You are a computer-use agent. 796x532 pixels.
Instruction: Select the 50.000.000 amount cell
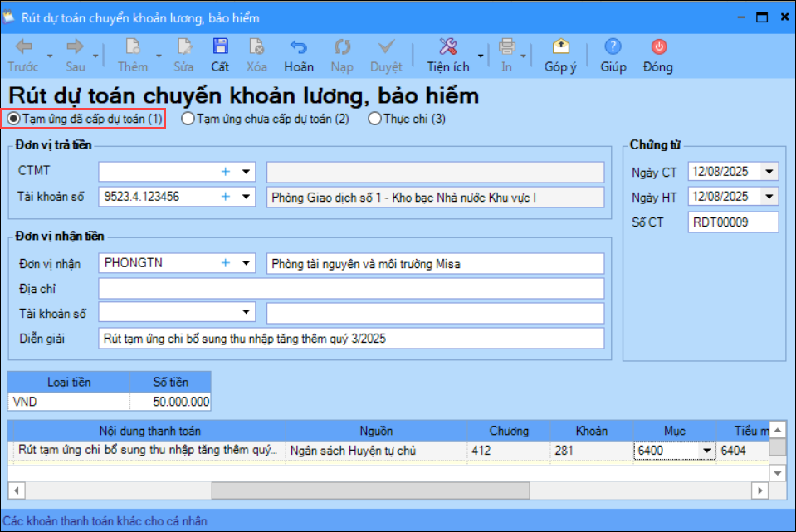[171, 402]
